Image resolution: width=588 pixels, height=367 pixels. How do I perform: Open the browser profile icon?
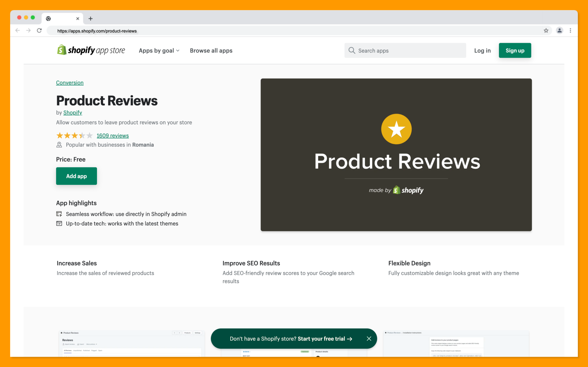click(559, 30)
